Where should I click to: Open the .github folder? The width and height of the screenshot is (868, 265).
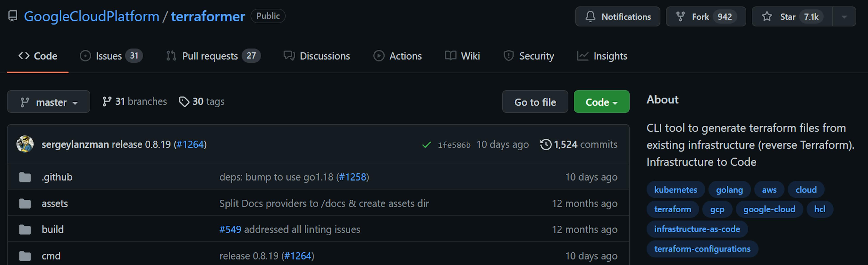[x=57, y=177]
